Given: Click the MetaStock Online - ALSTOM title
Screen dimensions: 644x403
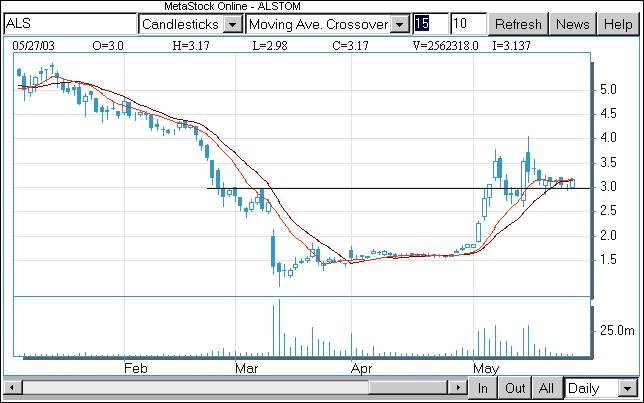Looking at the screenshot, I should pos(232,6).
